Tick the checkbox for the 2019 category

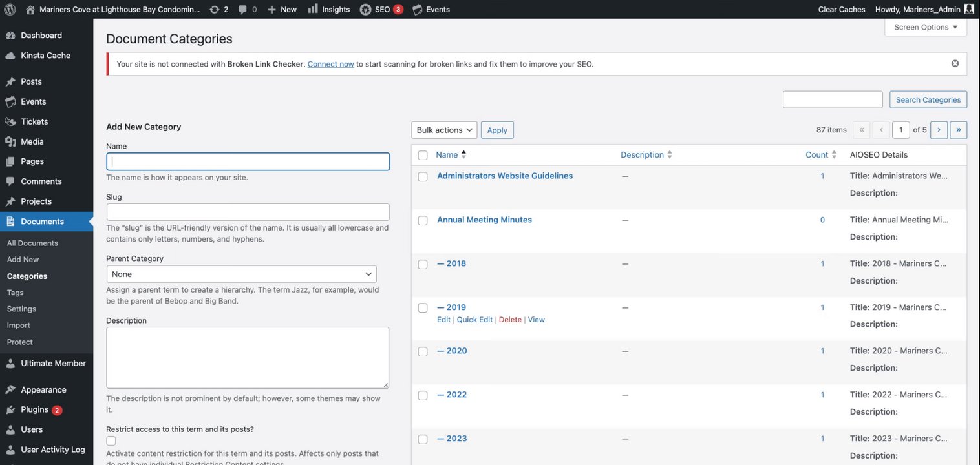423,308
